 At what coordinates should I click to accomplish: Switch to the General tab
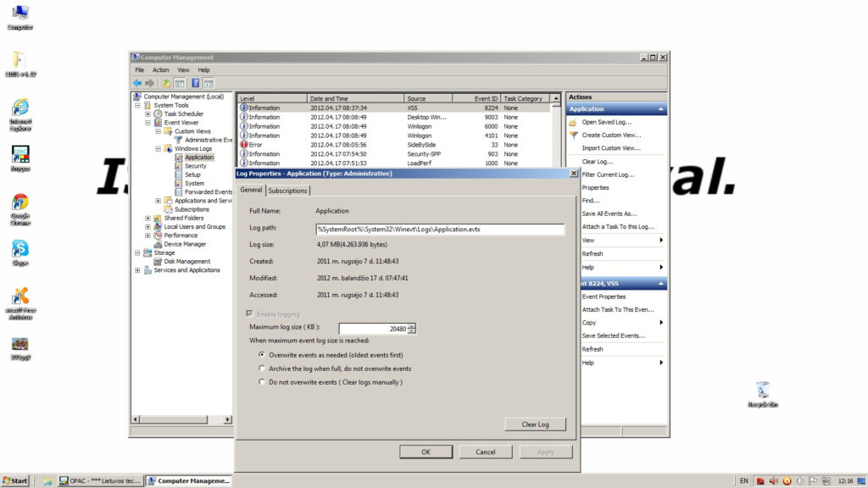251,190
